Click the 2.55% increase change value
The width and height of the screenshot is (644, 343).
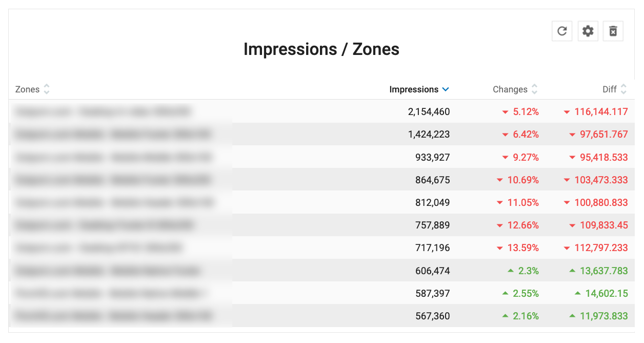coord(526,293)
